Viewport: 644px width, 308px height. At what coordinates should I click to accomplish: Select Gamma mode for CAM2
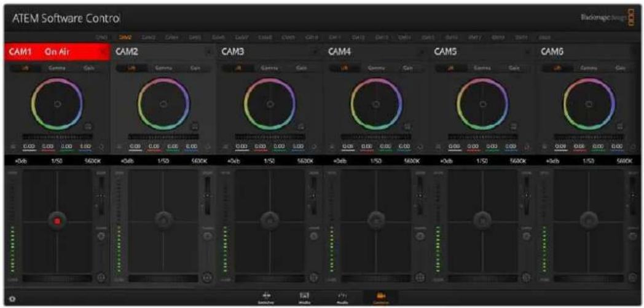[163, 68]
